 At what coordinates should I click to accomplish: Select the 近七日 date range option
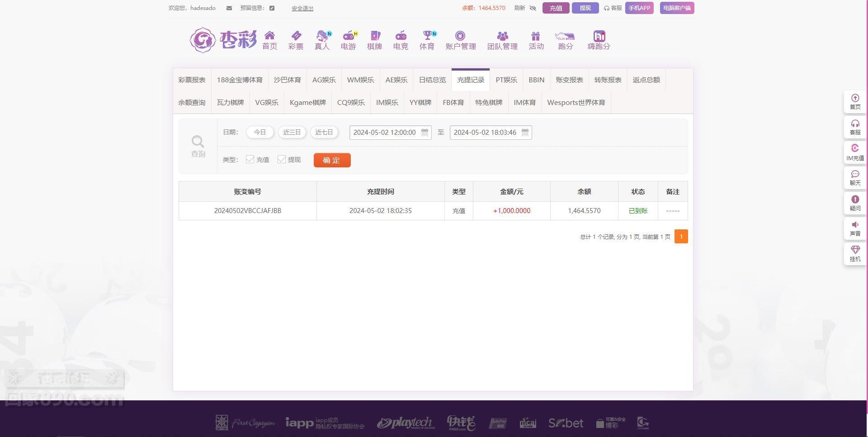click(x=324, y=133)
